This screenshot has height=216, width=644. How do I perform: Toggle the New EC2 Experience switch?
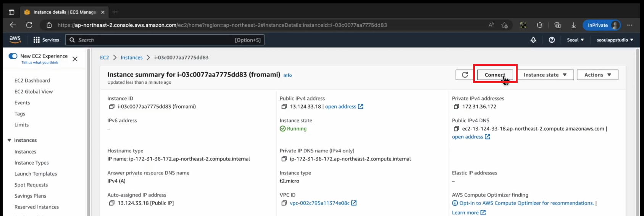[x=13, y=56]
